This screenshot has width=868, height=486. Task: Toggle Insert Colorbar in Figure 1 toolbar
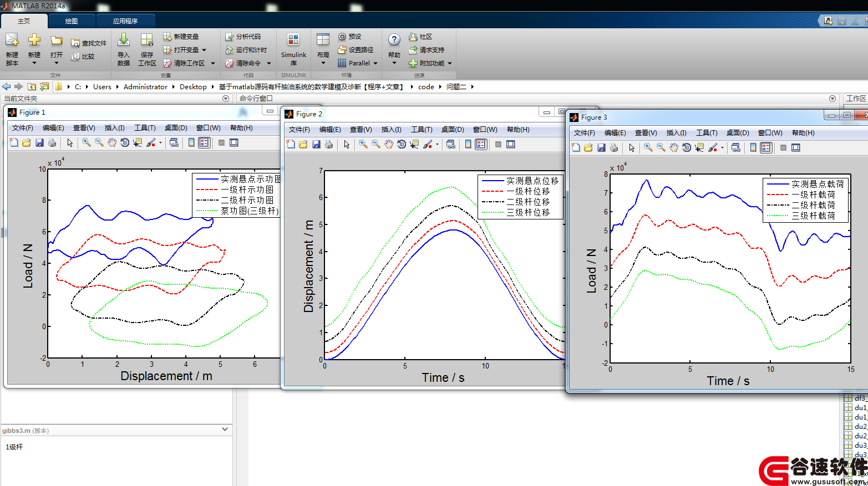[x=191, y=142]
